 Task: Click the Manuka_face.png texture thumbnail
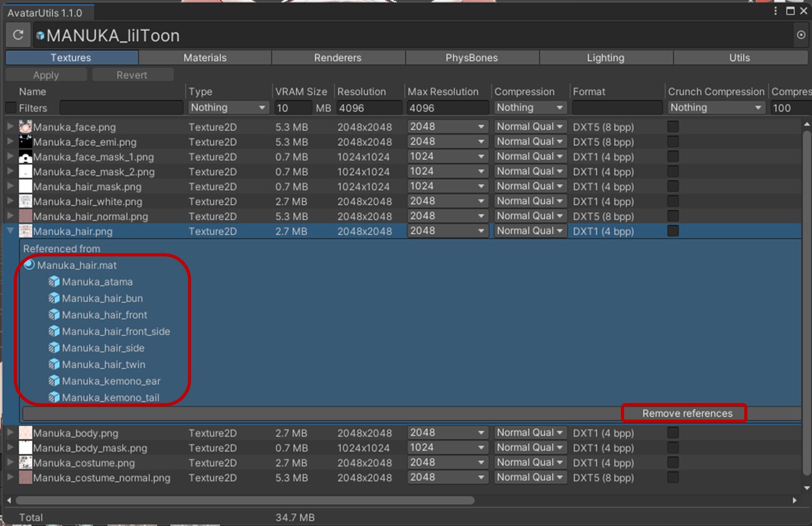[25, 127]
